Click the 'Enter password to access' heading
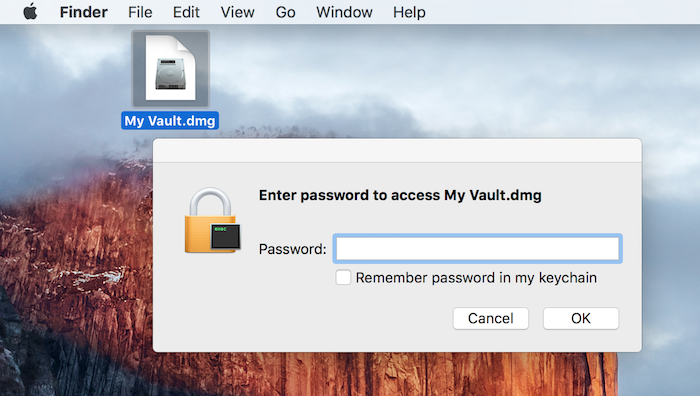Image resolution: width=700 pixels, height=396 pixels. point(349,195)
